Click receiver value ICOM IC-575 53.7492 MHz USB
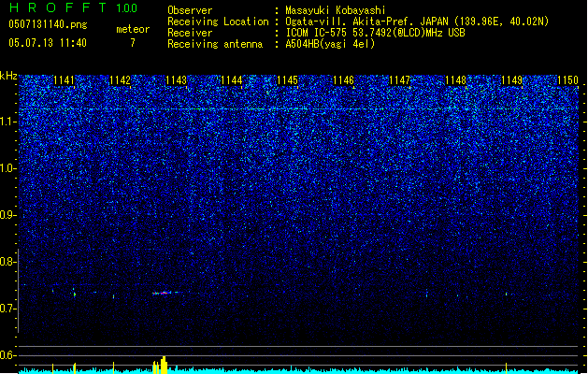This screenshot has width=588, height=374. (x=375, y=33)
